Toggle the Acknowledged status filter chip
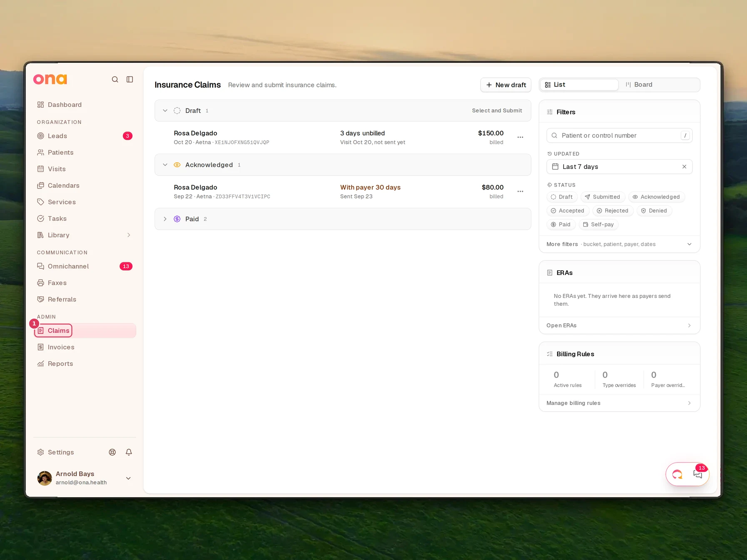The image size is (747, 560). pyautogui.click(x=656, y=197)
